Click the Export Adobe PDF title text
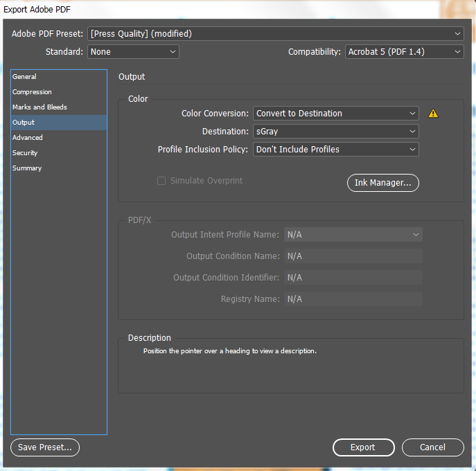The image size is (476, 471). (x=37, y=10)
